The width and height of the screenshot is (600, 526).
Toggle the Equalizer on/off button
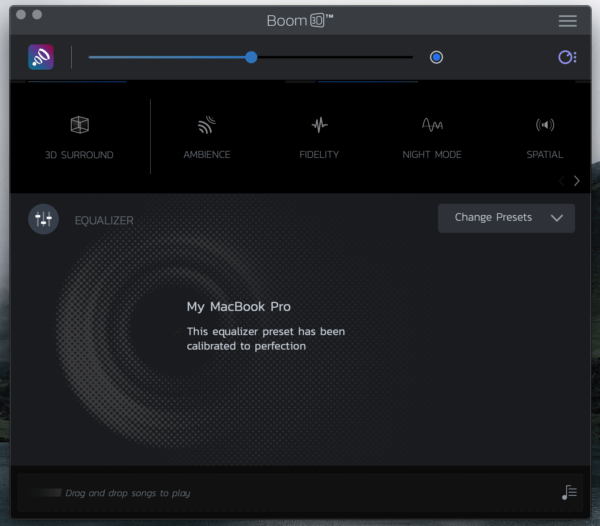[43, 219]
